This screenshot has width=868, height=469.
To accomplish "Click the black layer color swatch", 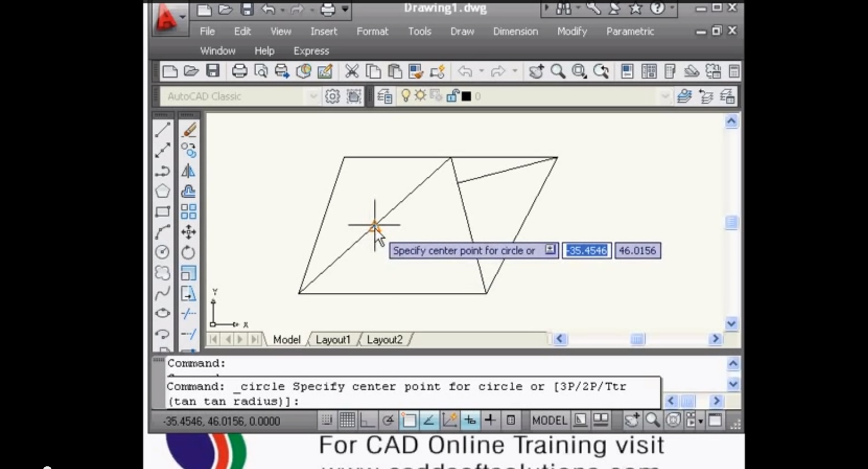I will (x=466, y=96).
